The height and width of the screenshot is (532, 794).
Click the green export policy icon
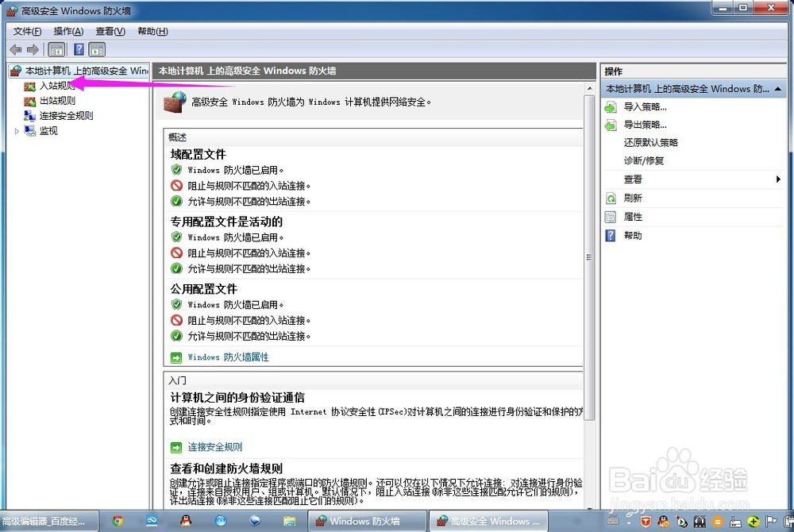point(611,125)
